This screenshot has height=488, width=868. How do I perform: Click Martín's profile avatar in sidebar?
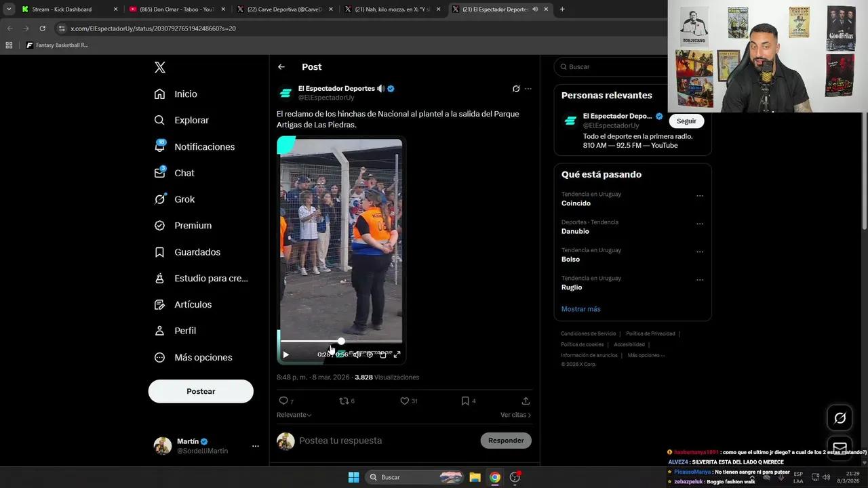[x=163, y=446]
